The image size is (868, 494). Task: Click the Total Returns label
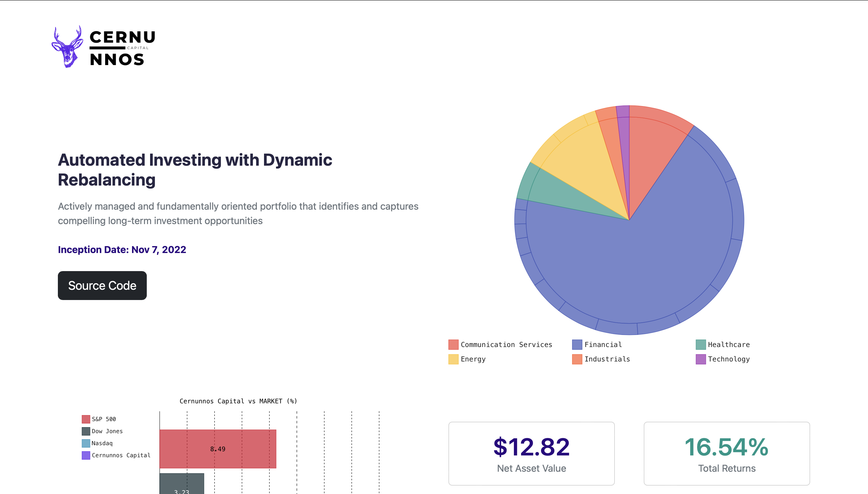pos(727,468)
